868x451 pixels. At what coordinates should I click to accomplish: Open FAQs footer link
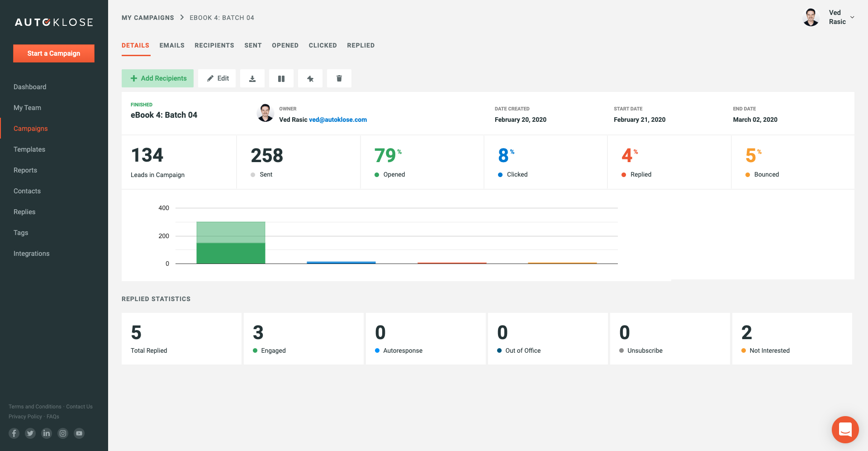[x=53, y=417]
